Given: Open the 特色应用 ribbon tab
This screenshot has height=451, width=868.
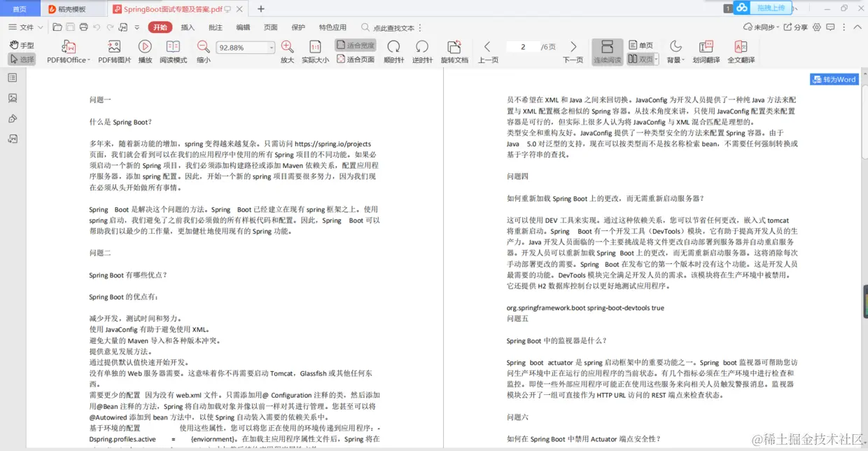Looking at the screenshot, I should point(332,27).
